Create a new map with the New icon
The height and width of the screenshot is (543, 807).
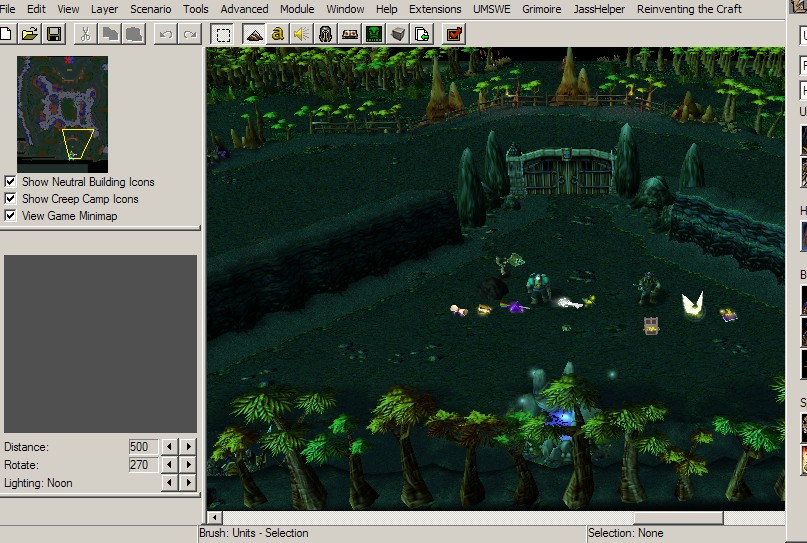(6, 34)
